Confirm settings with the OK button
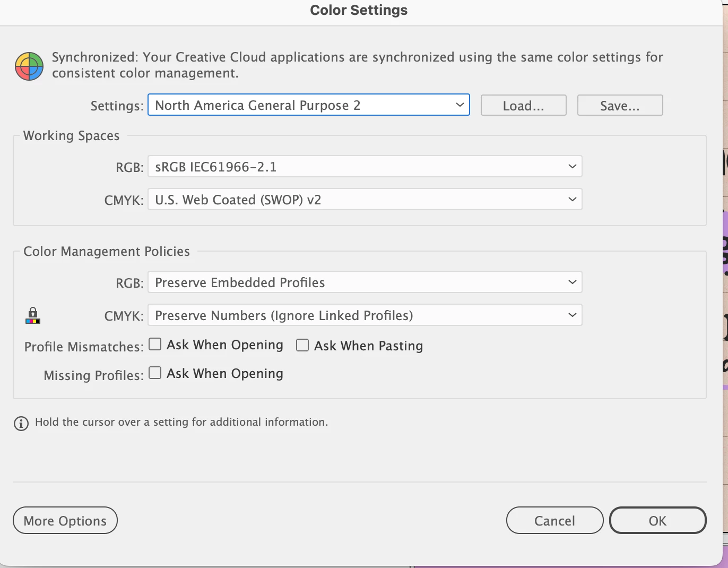The width and height of the screenshot is (728, 568). coord(658,520)
